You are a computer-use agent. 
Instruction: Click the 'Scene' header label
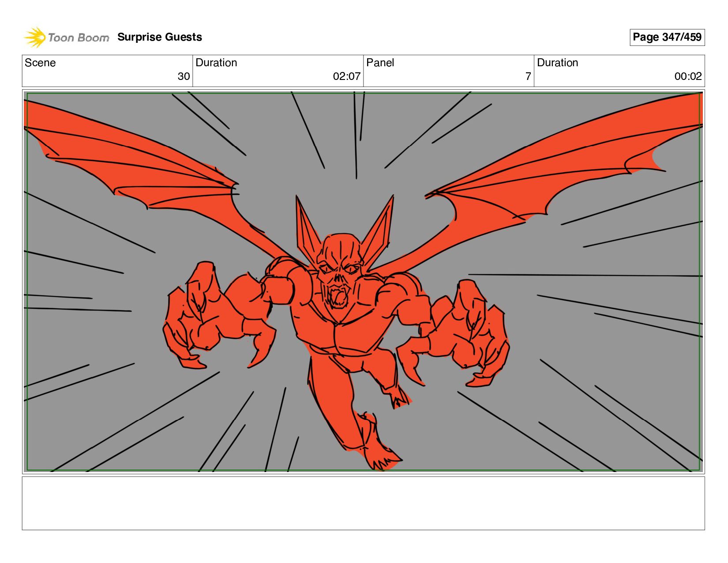click(x=40, y=63)
